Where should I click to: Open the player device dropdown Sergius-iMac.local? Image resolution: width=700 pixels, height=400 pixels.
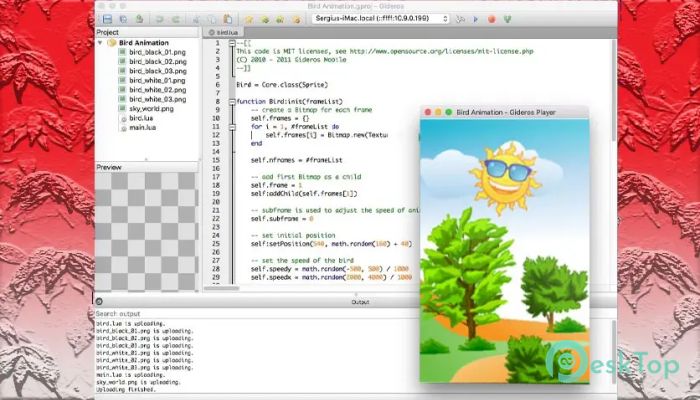tap(380, 18)
